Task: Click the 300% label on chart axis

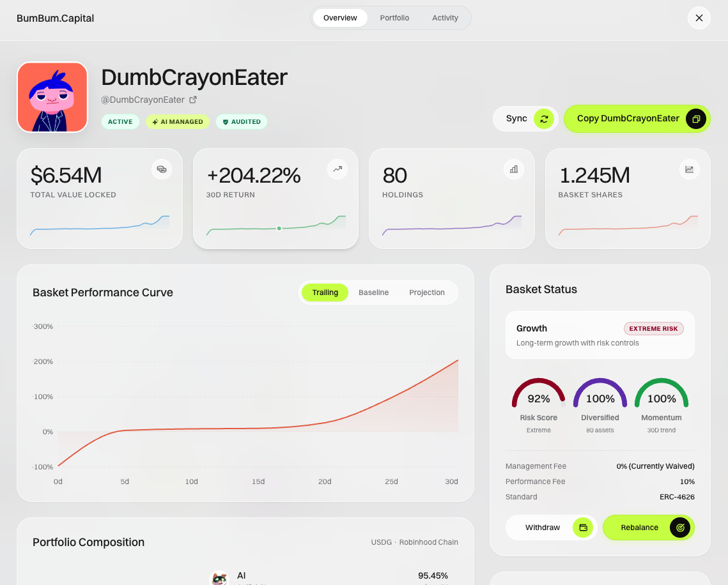Action: point(43,326)
